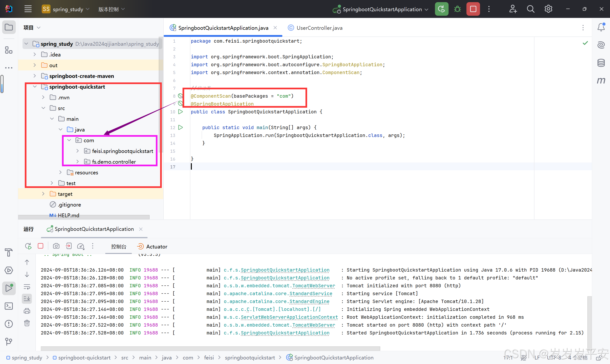This screenshot has height=364, width=610.
Task: Open the 版本控制 dropdown
Action: click(112, 9)
